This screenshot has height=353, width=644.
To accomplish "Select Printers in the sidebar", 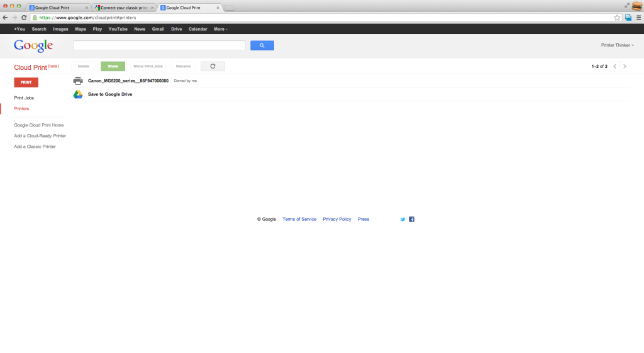I will [x=21, y=108].
